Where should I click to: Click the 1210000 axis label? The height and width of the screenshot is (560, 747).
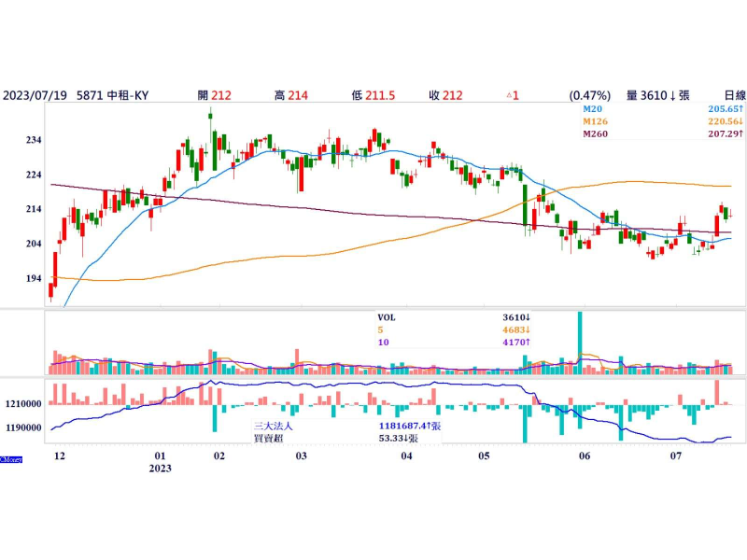click(x=23, y=404)
